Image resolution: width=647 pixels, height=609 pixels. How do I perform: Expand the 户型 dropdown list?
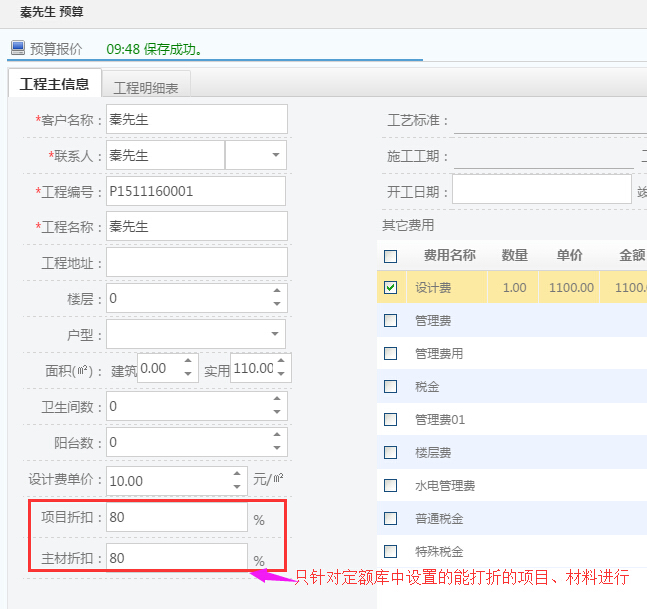click(275, 334)
